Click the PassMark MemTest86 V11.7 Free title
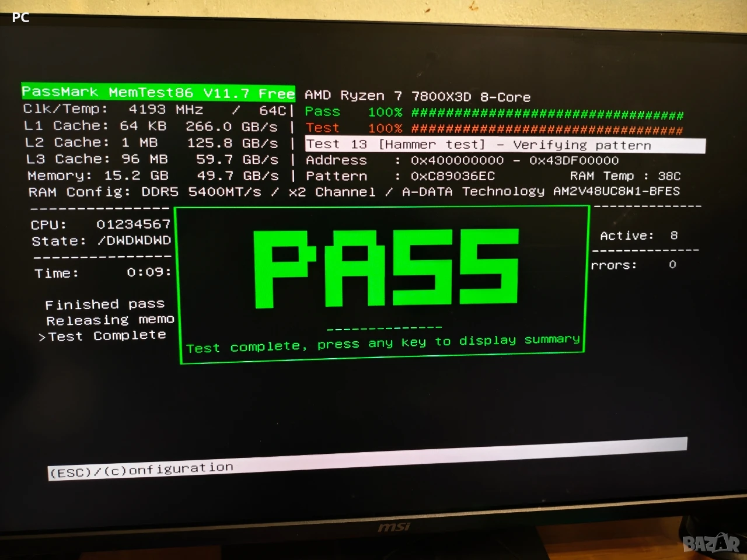Viewport: 747px width, 560px height. (158, 92)
